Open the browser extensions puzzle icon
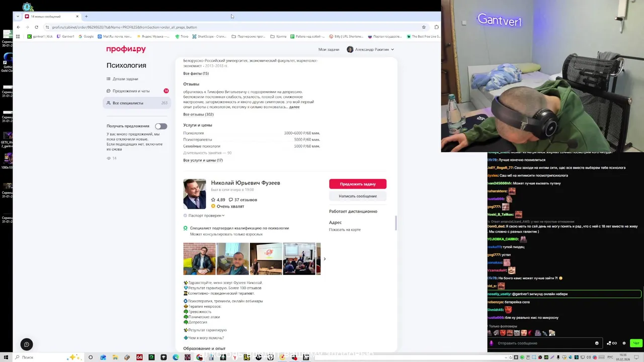 click(436, 27)
